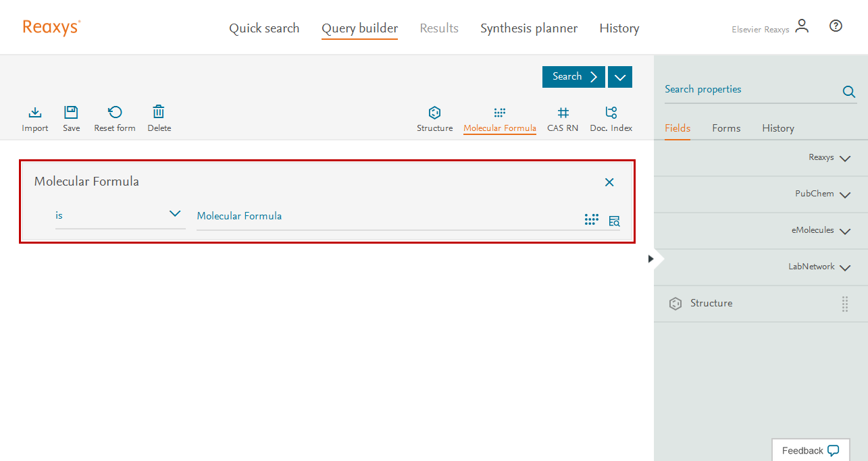The image size is (868, 461).
Task: Switch to the Forms tab
Action: (x=726, y=128)
